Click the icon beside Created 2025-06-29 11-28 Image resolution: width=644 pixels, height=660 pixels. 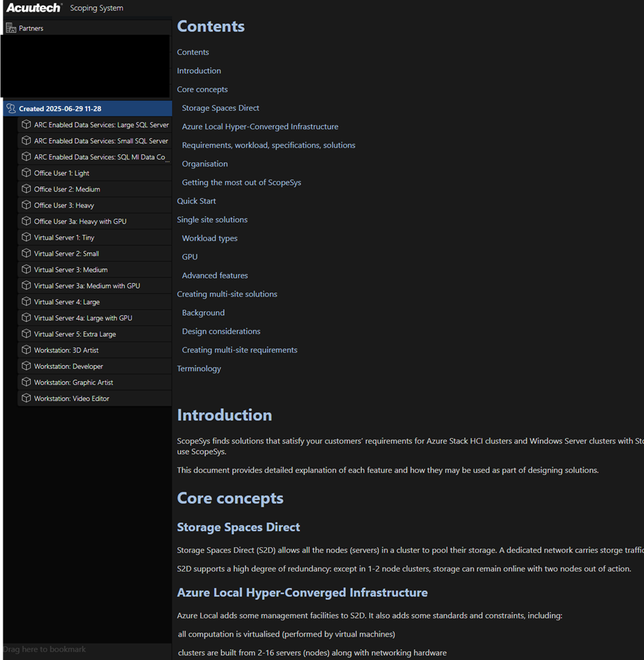11,109
